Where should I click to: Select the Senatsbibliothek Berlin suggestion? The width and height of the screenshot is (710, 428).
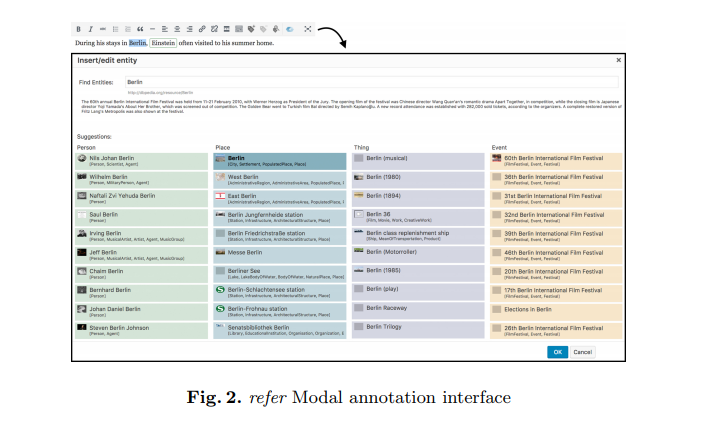click(x=280, y=331)
